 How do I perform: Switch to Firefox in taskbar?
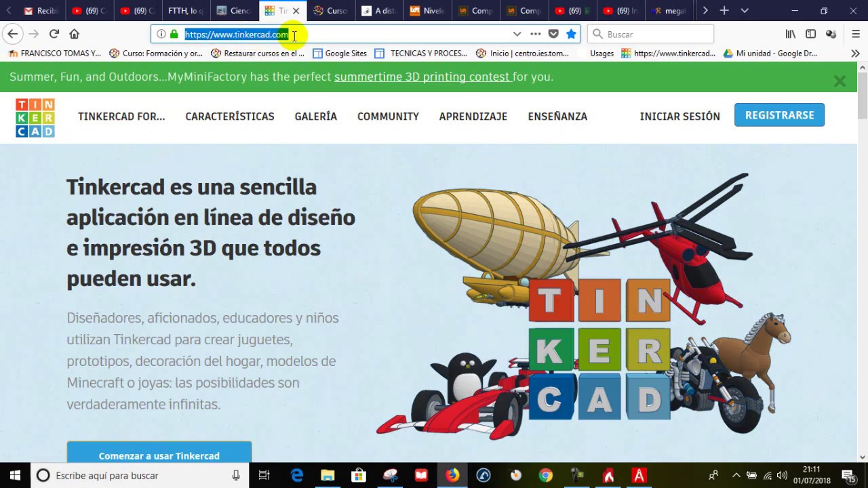452,475
